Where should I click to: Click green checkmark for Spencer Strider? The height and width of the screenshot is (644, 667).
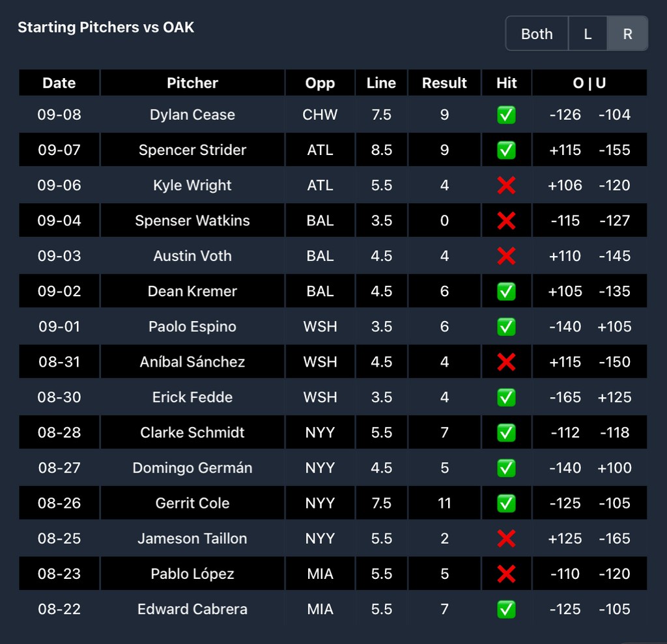506,150
